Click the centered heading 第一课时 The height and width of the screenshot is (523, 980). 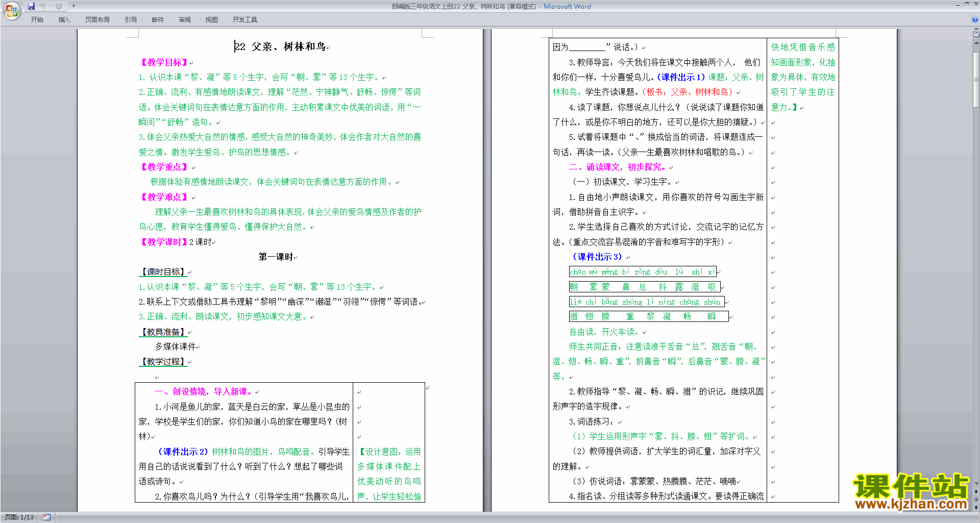click(x=276, y=257)
